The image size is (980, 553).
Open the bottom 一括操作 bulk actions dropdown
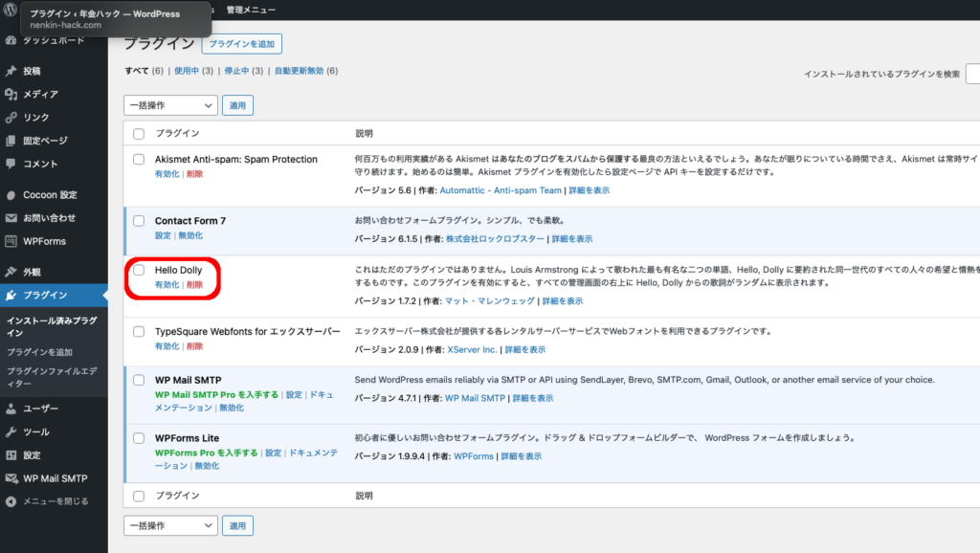(x=170, y=525)
